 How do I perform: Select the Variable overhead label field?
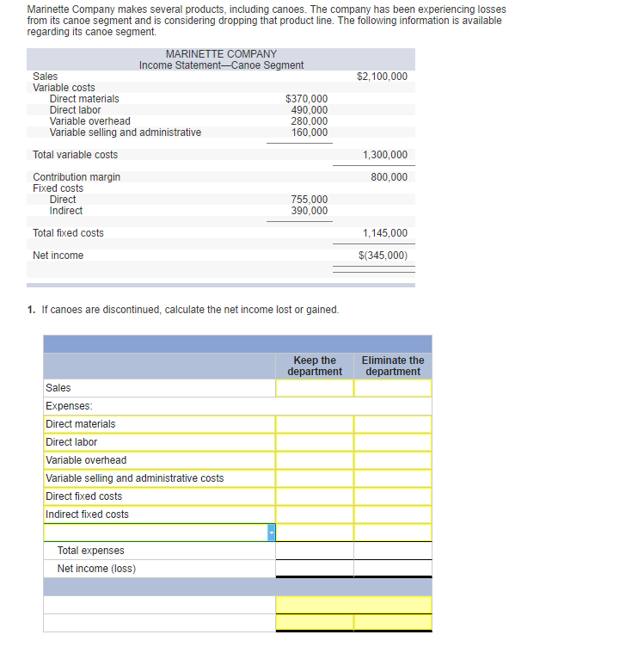pos(160,460)
